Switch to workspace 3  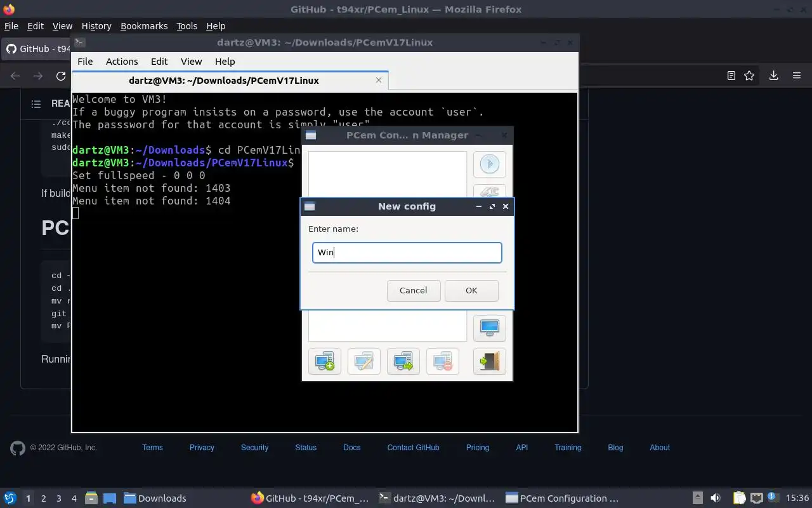click(x=59, y=498)
